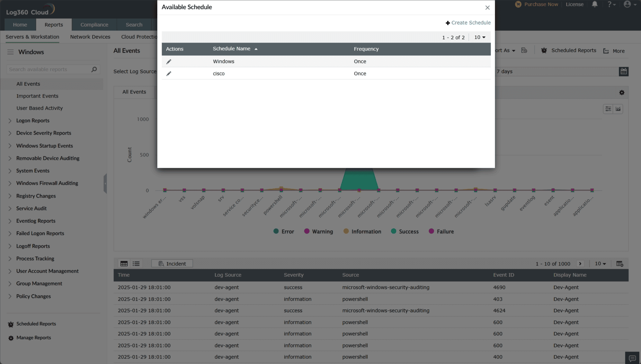Click the Create Schedule link

coord(468,22)
